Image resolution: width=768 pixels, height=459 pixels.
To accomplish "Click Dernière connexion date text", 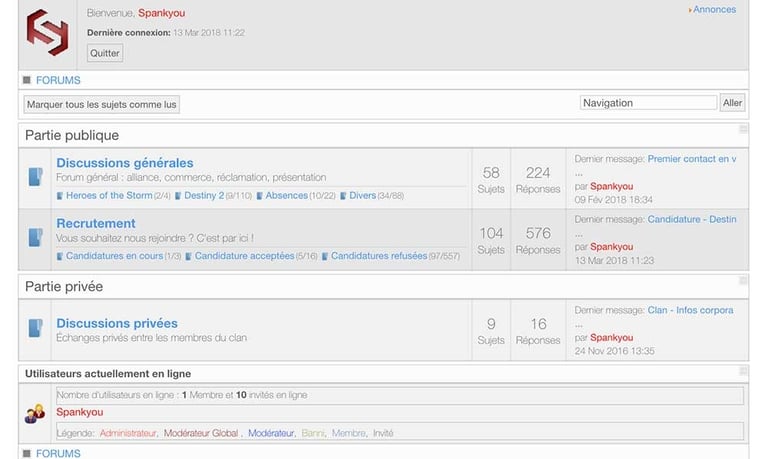I will (x=209, y=33).
